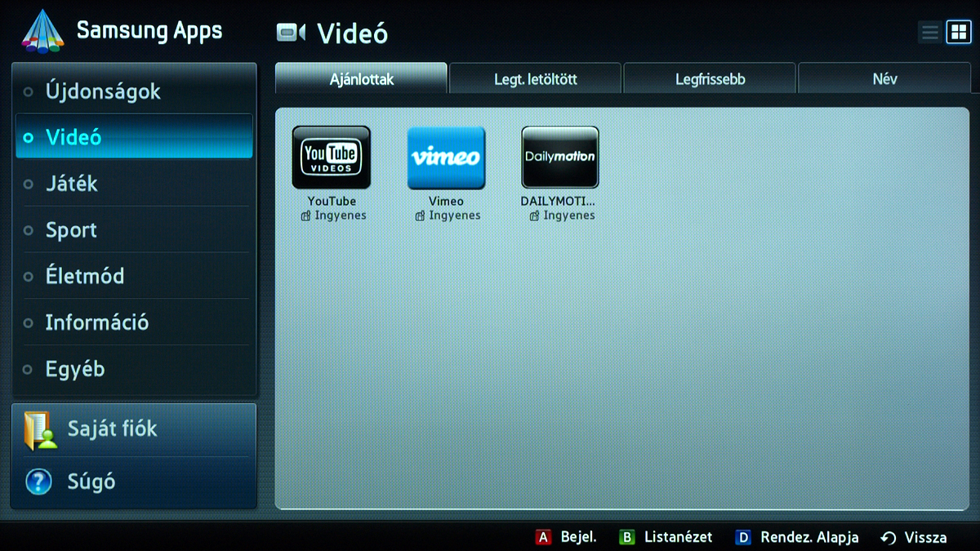Click Ingyenes label under DAILYMOTI...
980x551 pixels.
point(569,216)
